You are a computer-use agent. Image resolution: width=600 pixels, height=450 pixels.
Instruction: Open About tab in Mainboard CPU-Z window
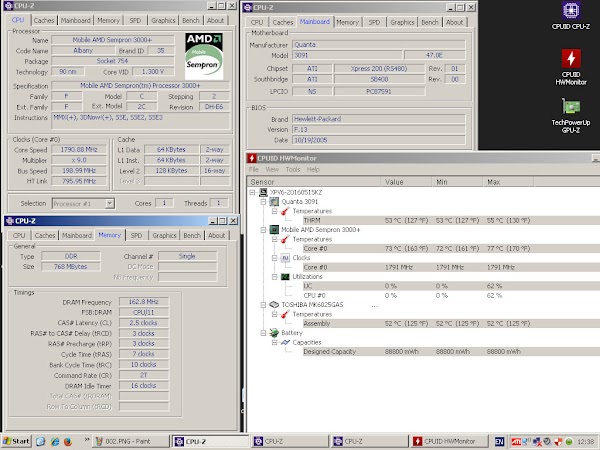click(x=454, y=22)
